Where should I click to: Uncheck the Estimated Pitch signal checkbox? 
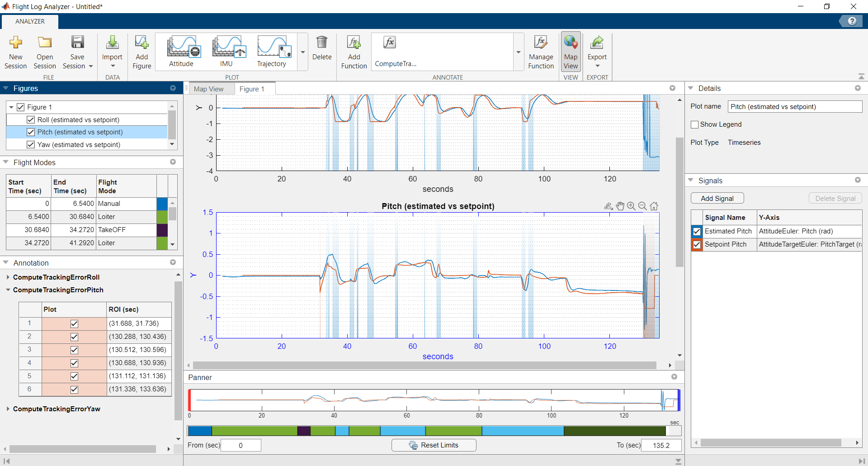697,231
